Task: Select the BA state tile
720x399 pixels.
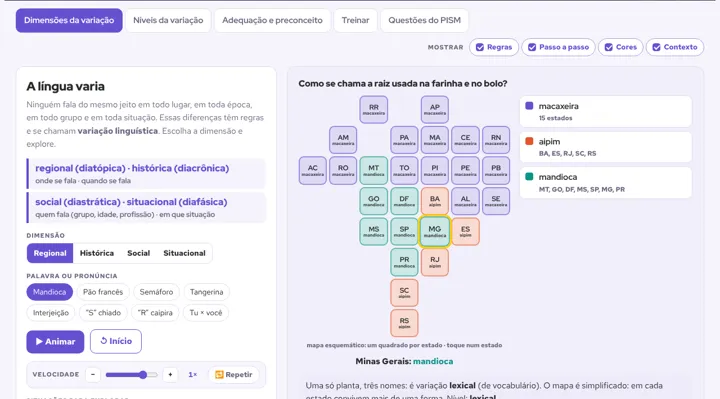Action: click(435, 201)
